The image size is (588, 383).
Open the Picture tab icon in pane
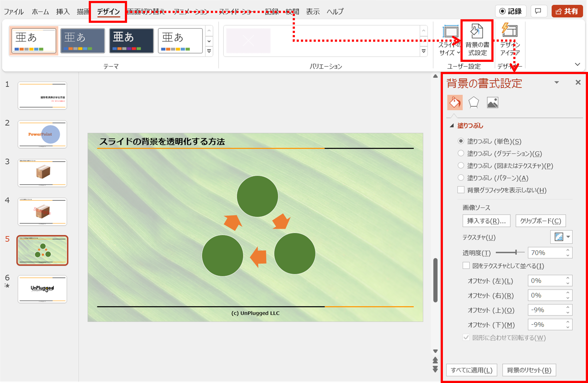[x=492, y=102]
